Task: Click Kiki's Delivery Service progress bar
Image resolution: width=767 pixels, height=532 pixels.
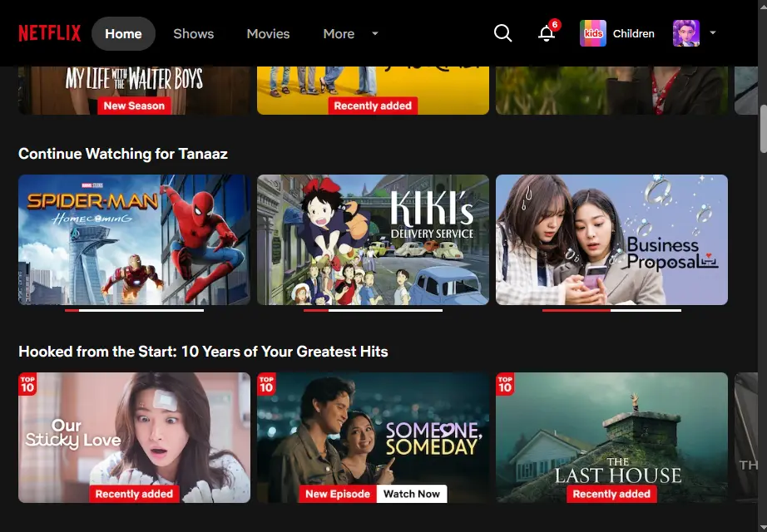Action: [x=373, y=310]
